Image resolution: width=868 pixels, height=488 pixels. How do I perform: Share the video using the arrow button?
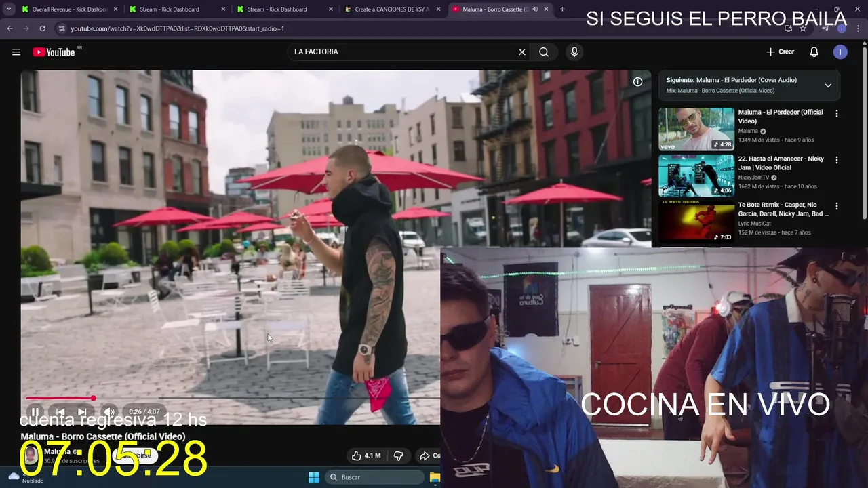[x=427, y=455]
